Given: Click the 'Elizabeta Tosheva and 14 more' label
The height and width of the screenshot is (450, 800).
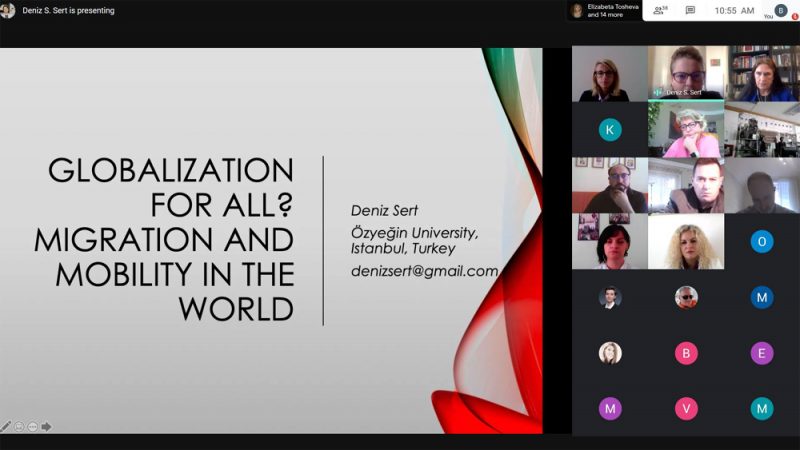Looking at the screenshot, I should (612, 11).
